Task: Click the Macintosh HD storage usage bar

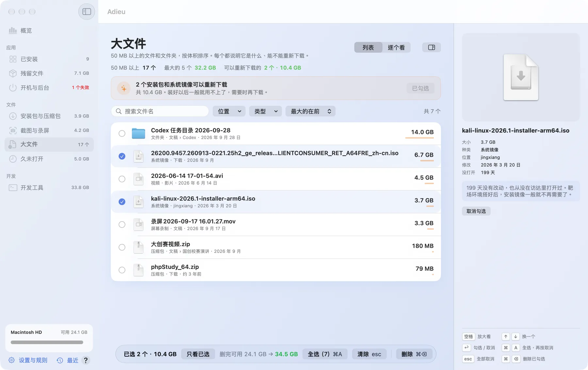Action: 47,342
